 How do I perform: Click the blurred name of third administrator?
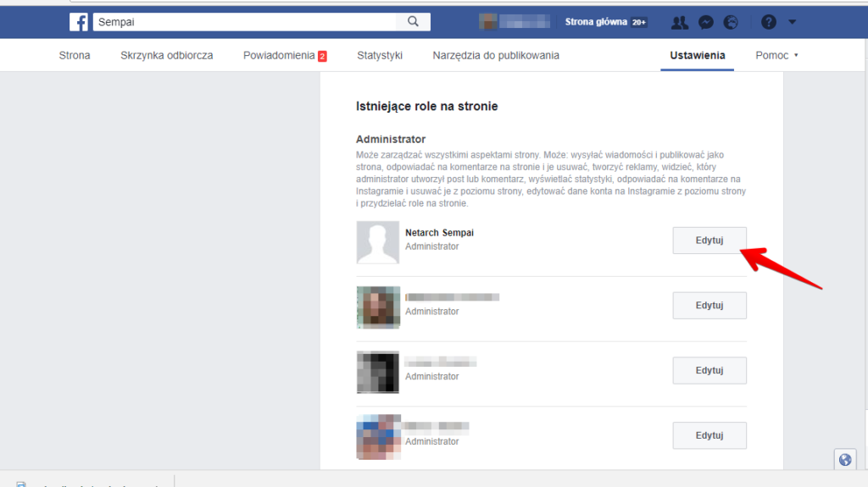tap(441, 362)
